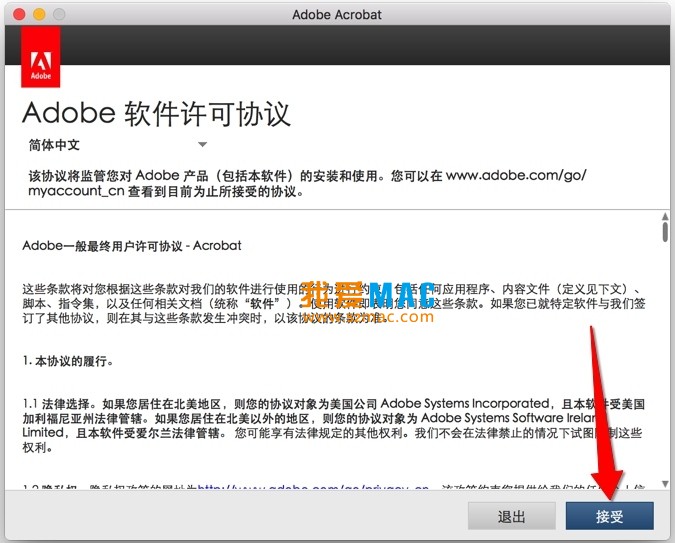Click the license text scrollbar thumb

tap(665, 232)
